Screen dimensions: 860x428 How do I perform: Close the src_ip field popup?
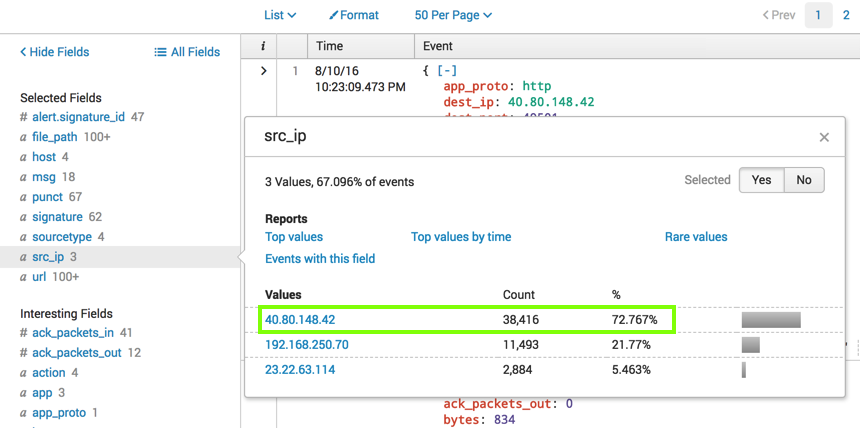(x=824, y=137)
